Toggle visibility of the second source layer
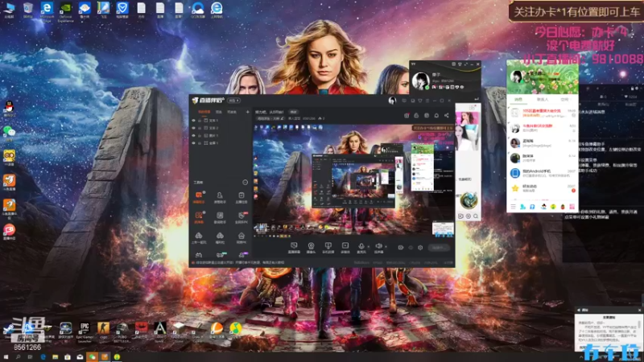 click(193, 128)
